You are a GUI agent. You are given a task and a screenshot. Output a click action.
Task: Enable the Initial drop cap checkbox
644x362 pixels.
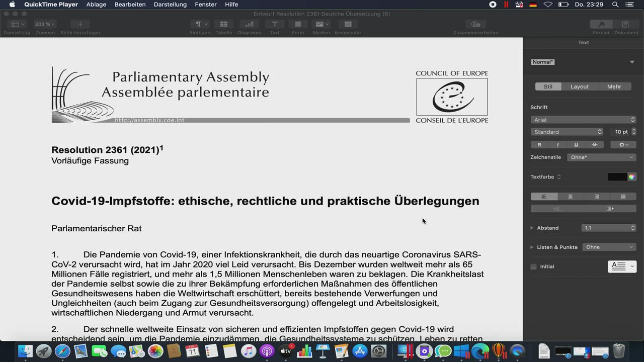(533, 266)
